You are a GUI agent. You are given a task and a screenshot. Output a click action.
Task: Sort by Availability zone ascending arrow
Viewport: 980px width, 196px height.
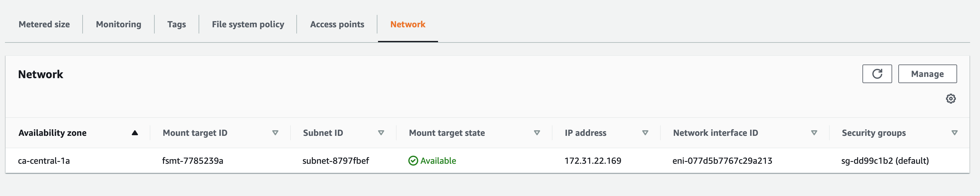[x=135, y=133]
